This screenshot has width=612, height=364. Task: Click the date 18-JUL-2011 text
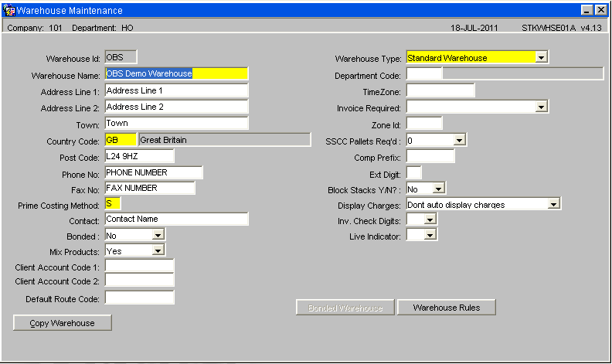(x=474, y=28)
